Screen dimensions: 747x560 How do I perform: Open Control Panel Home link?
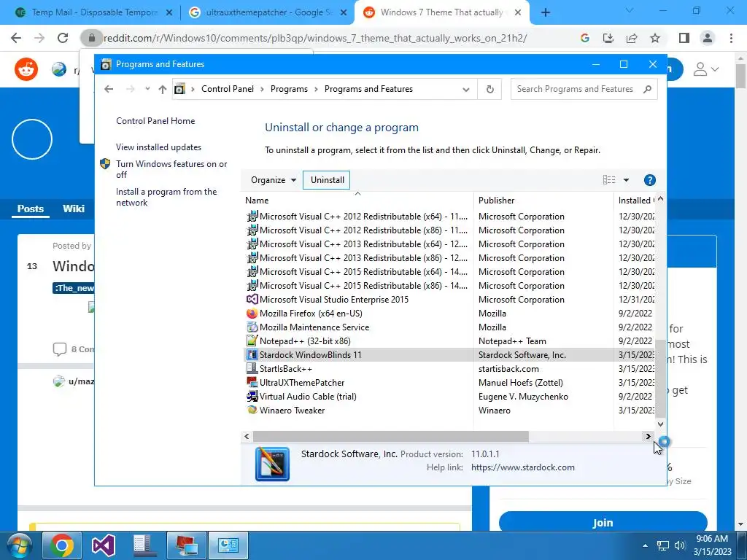(155, 121)
